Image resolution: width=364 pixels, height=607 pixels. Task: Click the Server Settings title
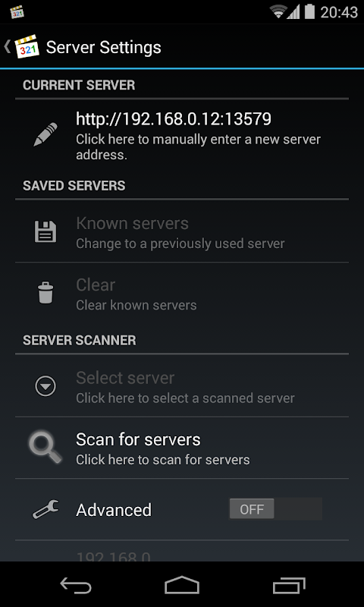tap(103, 48)
